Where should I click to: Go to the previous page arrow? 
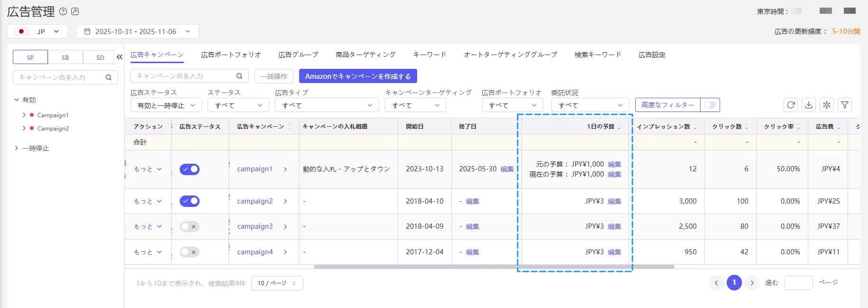[716, 283]
